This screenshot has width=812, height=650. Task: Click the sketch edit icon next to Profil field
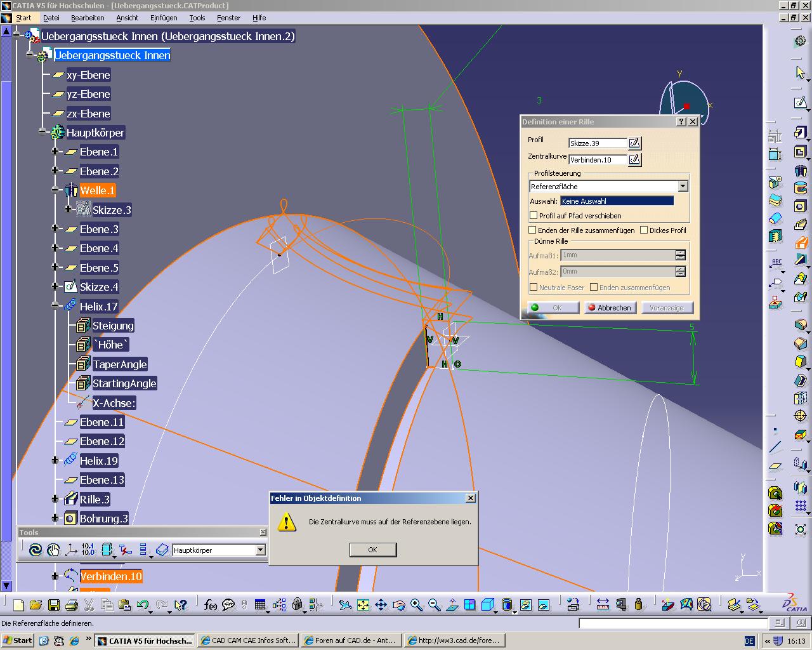[634, 143]
